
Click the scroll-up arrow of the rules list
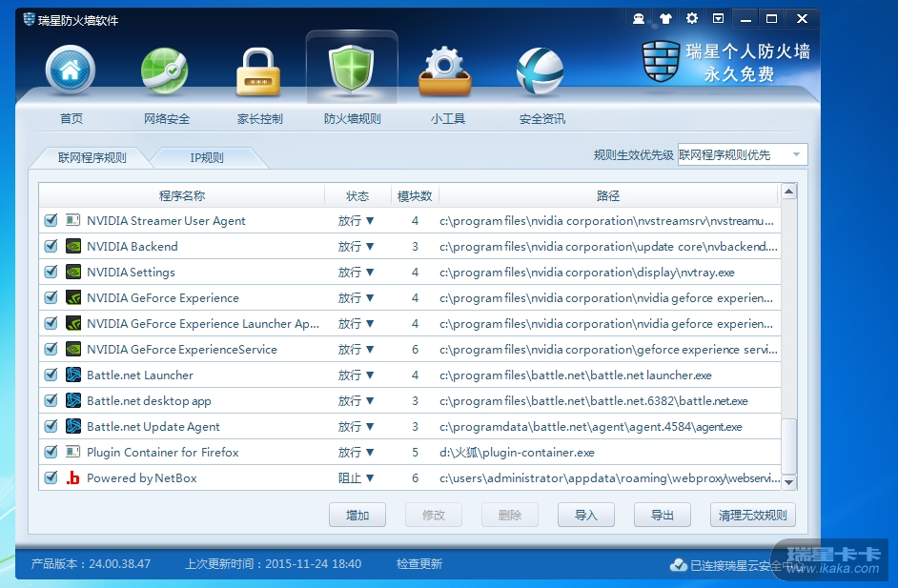tap(788, 192)
